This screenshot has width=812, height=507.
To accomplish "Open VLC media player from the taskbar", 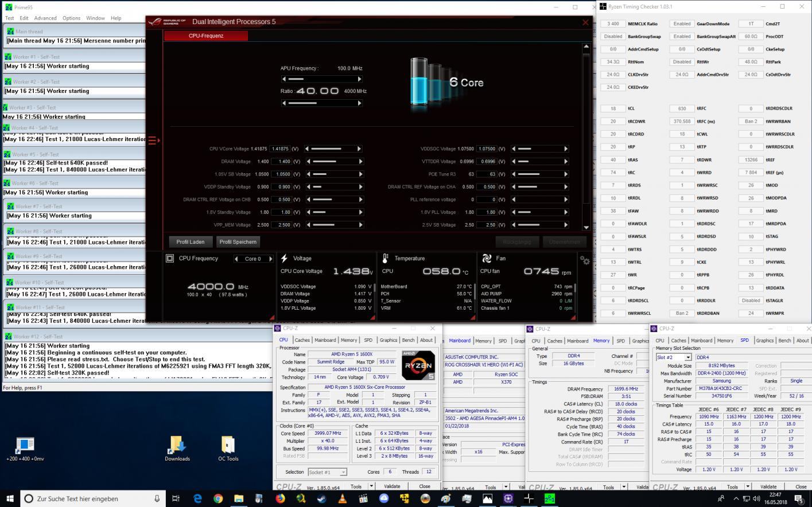I will (343, 498).
